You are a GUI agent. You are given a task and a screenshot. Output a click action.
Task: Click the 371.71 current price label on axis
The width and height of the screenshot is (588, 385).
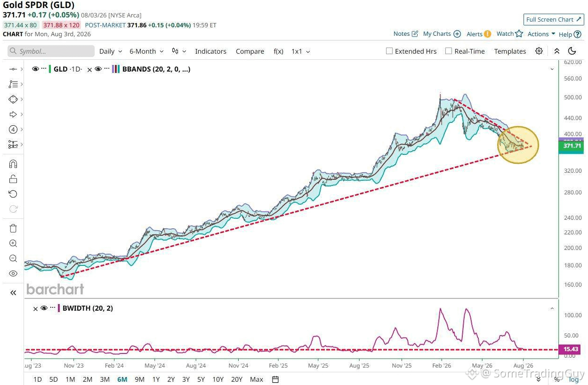click(572, 146)
